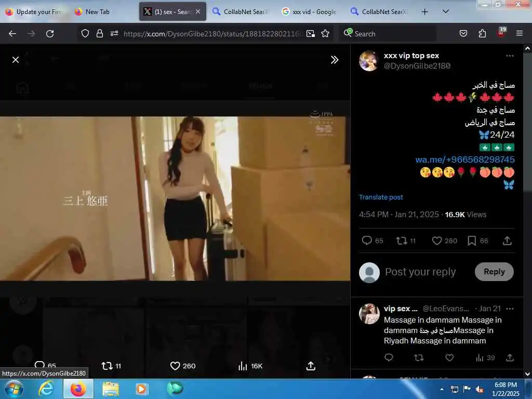Share via upload icon below video
The height and width of the screenshot is (399, 532).
click(311, 366)
